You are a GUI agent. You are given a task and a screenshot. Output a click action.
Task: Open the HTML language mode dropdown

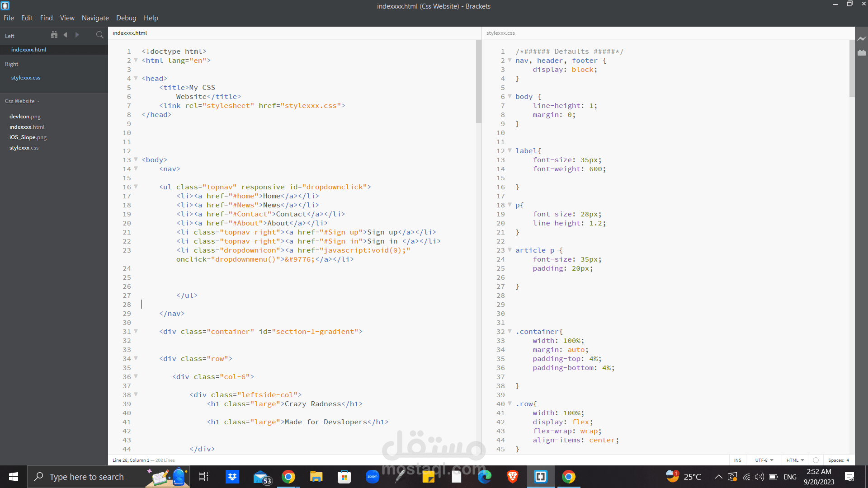click(795, 460)
